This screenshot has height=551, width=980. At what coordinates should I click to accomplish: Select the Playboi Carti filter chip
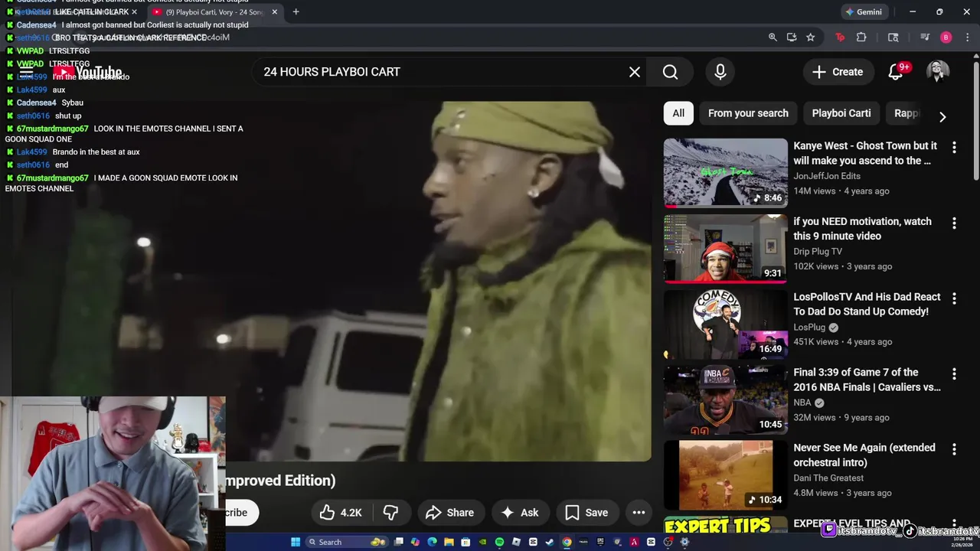tap(841, 113)
